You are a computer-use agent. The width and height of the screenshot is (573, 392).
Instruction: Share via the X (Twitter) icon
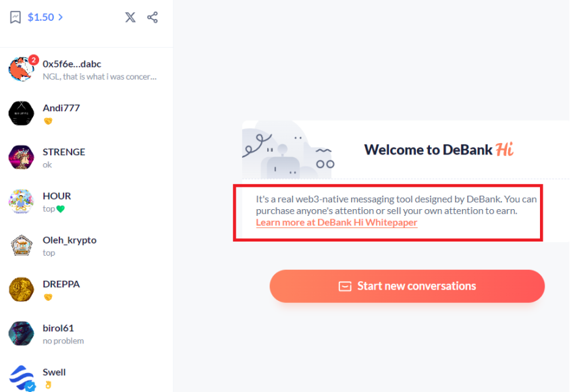coord(130,17)
